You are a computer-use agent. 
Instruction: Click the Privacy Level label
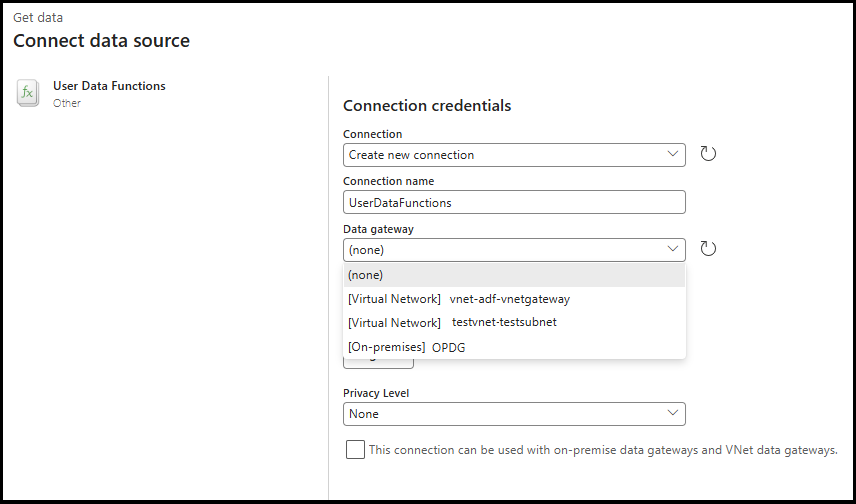[376, 393]
